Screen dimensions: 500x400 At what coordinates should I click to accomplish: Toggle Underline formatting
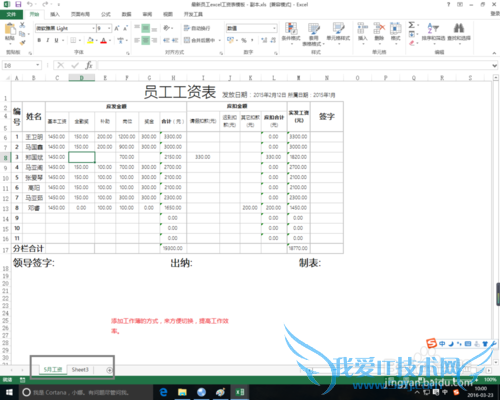click(56, 40)
